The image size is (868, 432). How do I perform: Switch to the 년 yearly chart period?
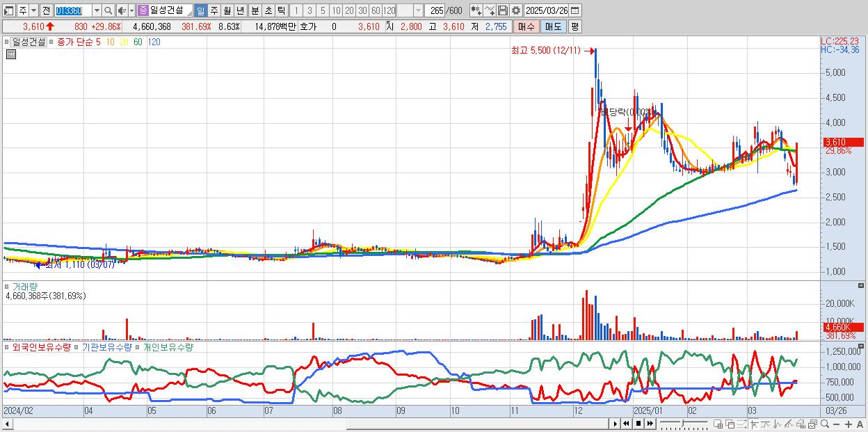coord(240,10)
